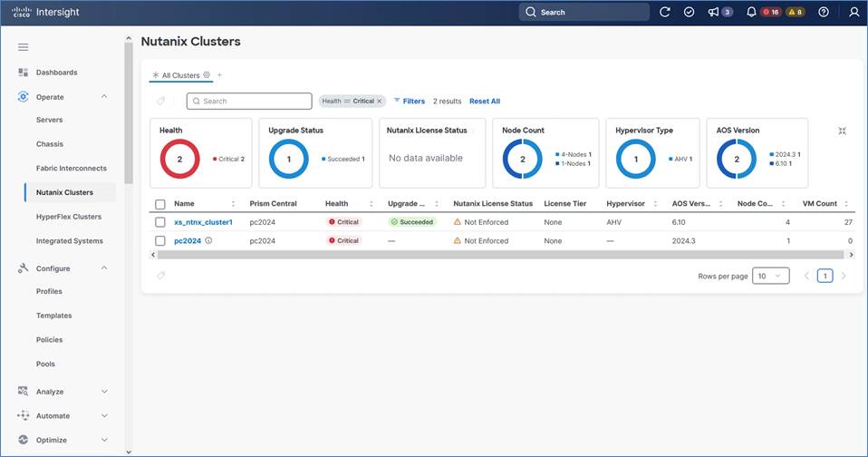This screenshot has width=868, height=457.
Task: Click the tag icon beside search box
Action: [x=160, y=101]
